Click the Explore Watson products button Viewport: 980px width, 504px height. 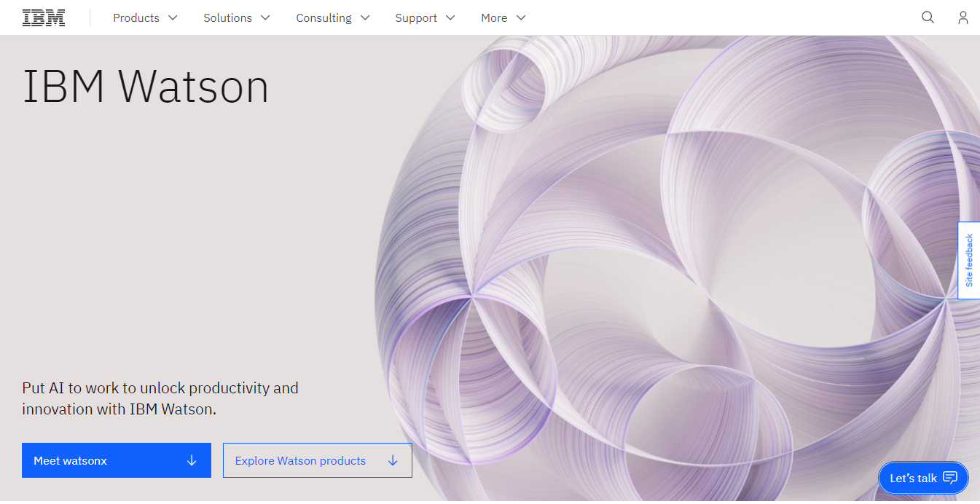[318, 460]
